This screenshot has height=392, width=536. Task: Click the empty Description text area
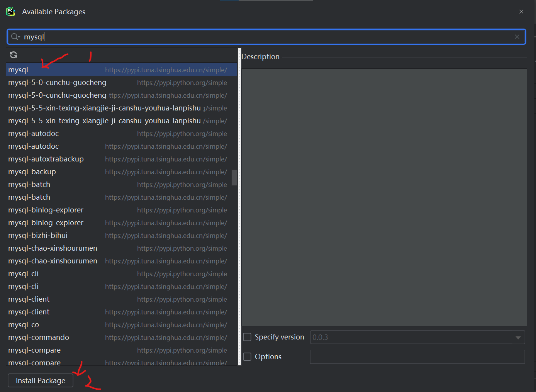(384, 197)
